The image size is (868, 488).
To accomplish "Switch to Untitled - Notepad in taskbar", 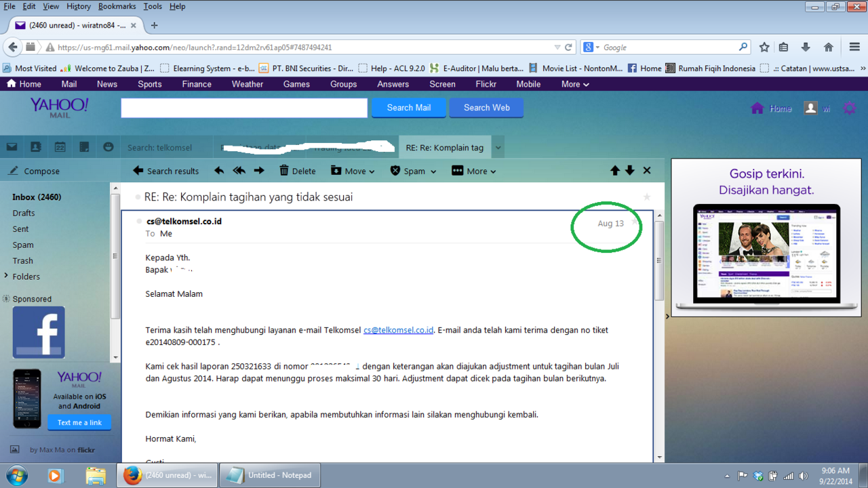I will pyautogui.click(x=270, y=475).
